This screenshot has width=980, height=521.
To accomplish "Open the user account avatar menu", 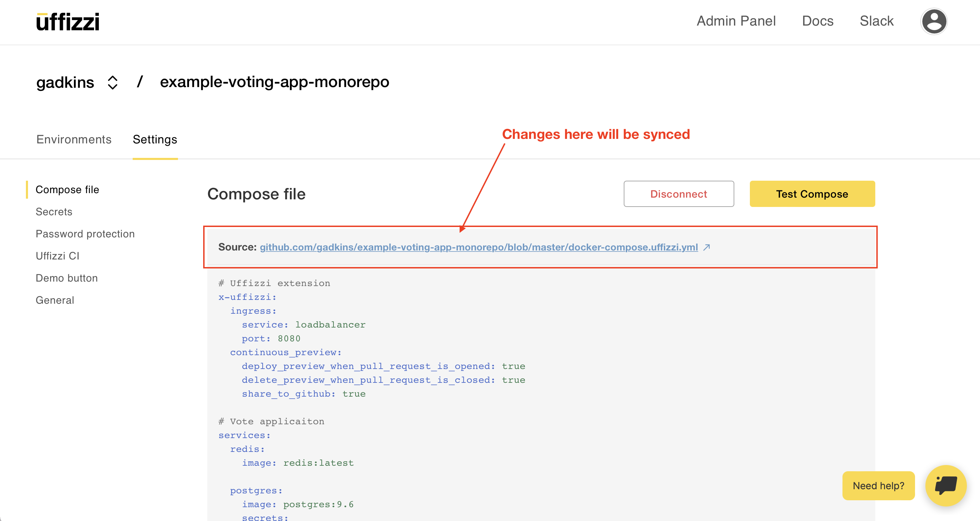I will (x=934, y=21).
